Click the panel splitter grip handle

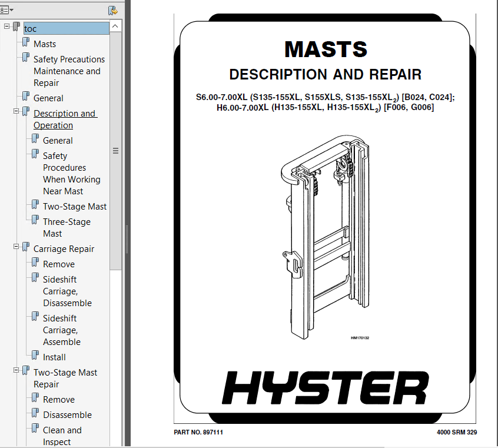click(127, 239)
